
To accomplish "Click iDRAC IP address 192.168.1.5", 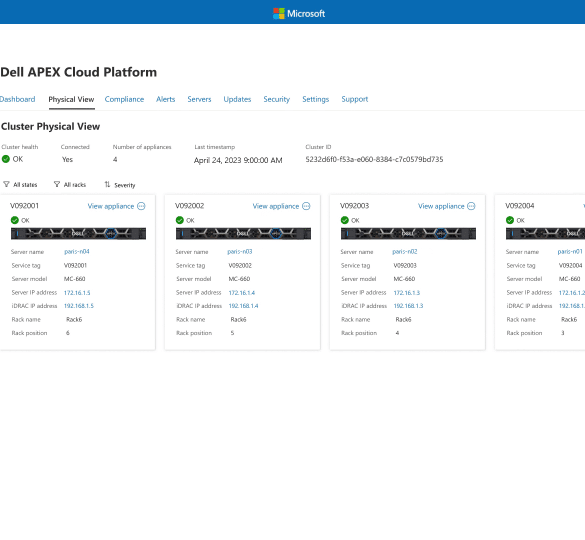I will tap(79, 306).
